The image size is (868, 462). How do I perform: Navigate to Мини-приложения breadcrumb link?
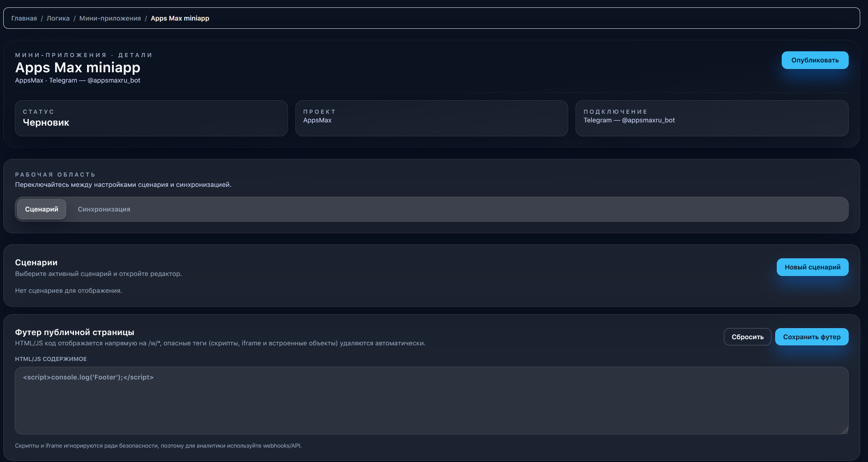110,18
